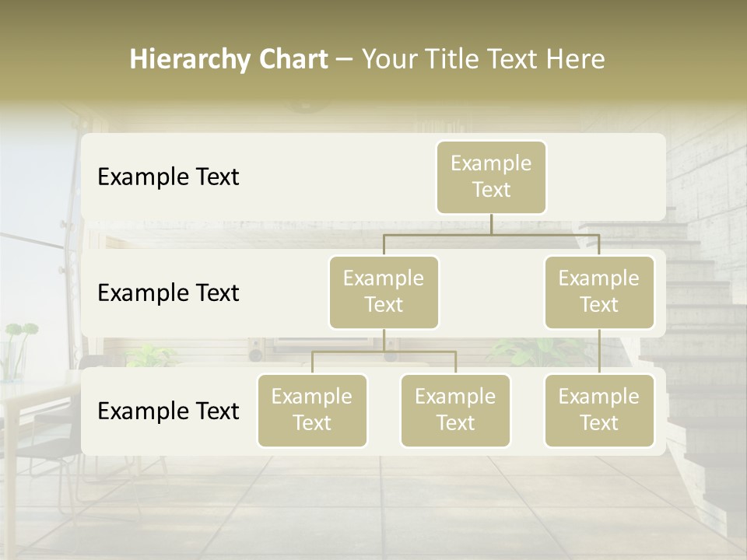The height and width of the screenshot is (560, 747).
Task: Click the Your Title Text Here placeholder
Action: 484,58
